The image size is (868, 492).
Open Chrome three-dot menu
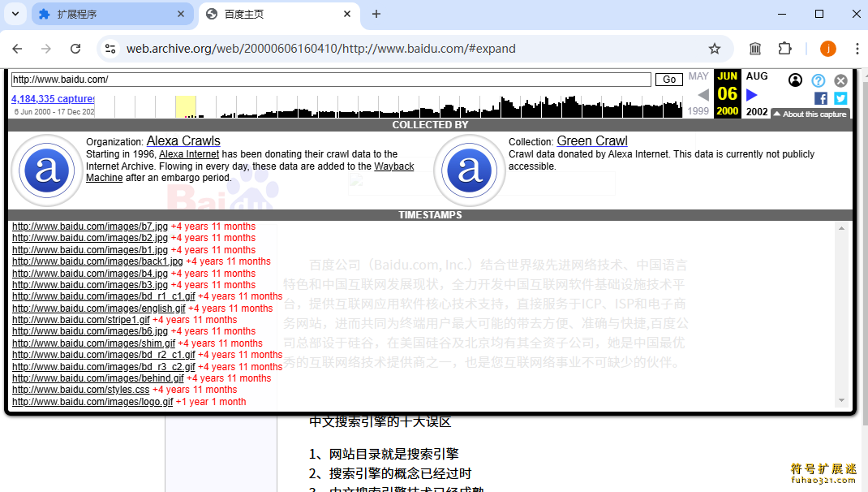[x=857, y=49]
